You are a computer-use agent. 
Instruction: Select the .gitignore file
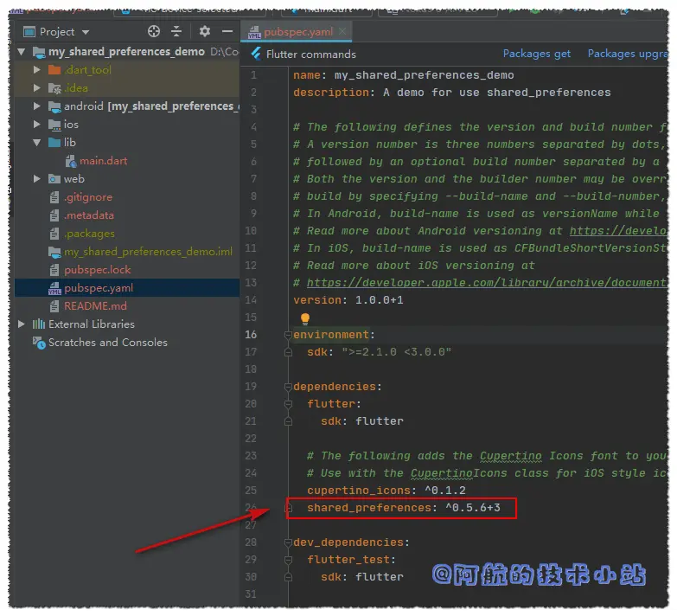88,197
